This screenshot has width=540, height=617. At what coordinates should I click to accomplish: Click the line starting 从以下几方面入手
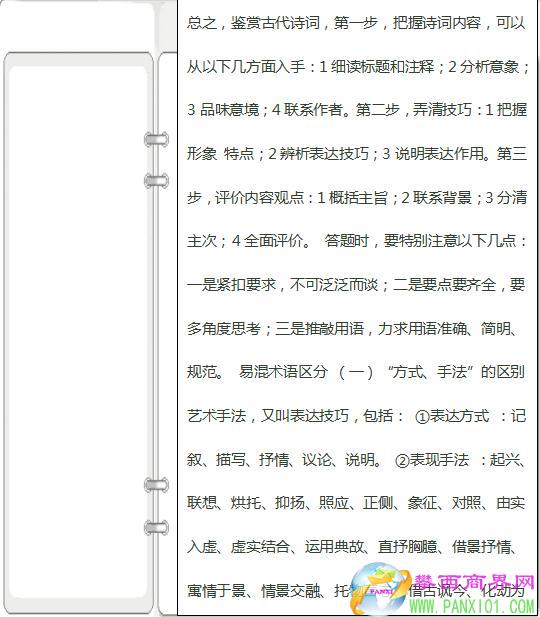click(357, 67)
